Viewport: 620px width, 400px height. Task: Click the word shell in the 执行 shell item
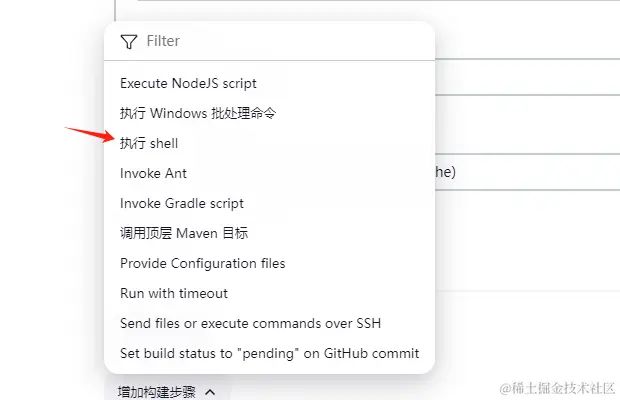coord(164,143)
